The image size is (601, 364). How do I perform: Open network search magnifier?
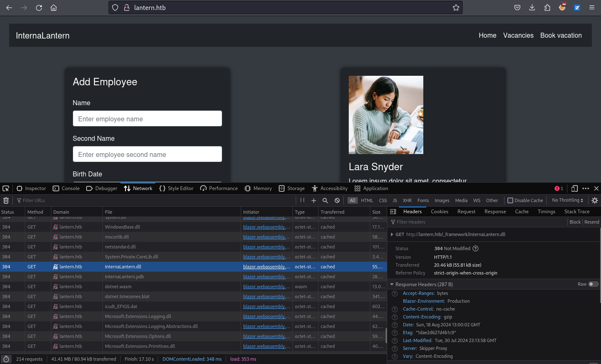tap(325, 200)
